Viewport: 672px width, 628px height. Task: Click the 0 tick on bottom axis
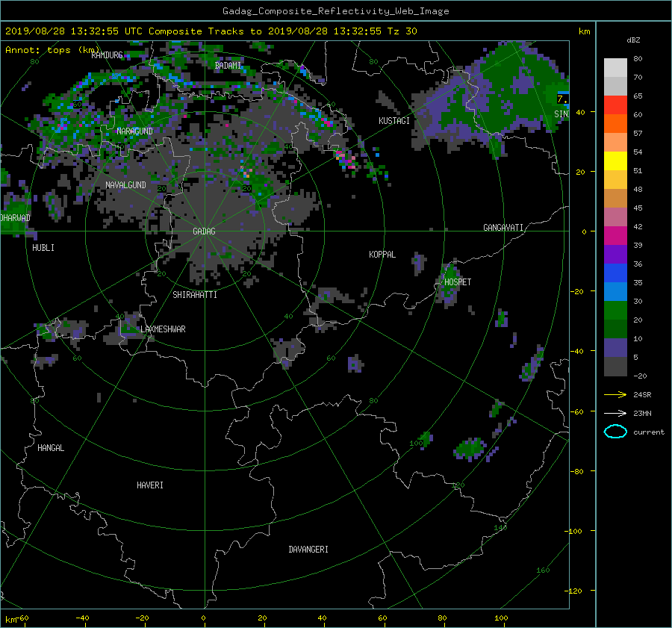204,618
